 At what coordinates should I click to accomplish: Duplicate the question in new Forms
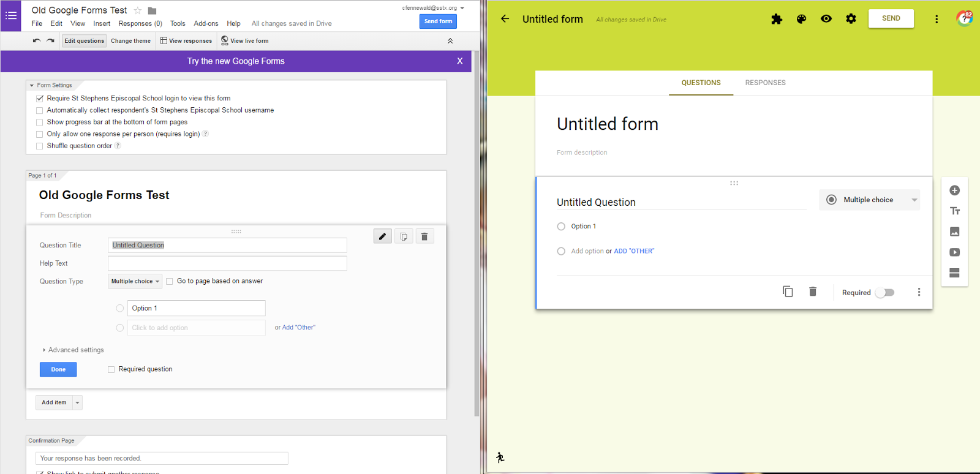(788, 292)
